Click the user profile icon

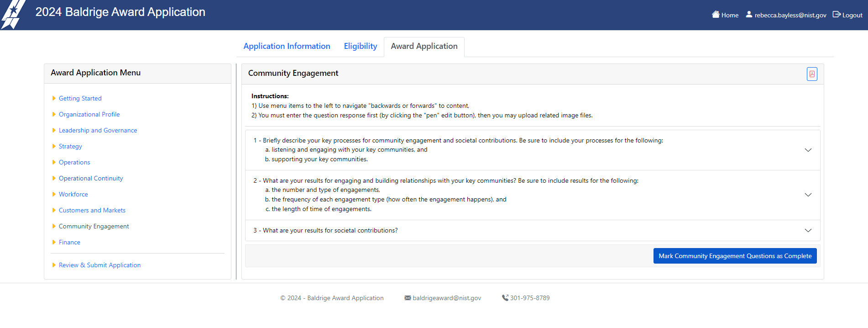tap(749, 15)
